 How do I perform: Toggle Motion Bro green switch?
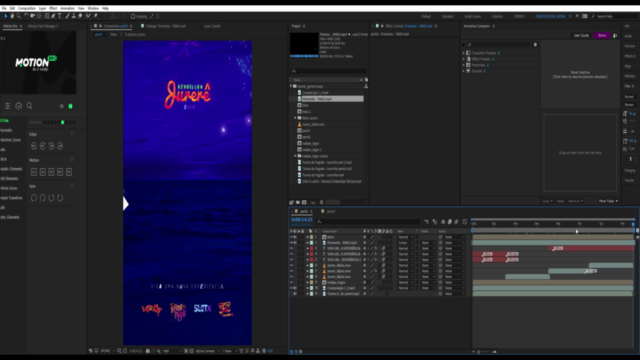(x=70, y=106)
